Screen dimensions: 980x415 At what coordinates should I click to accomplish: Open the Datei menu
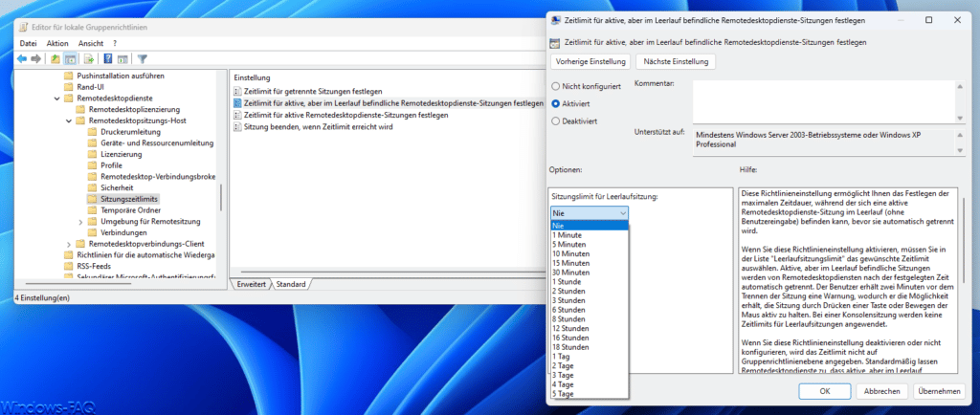tap(29, 44)
